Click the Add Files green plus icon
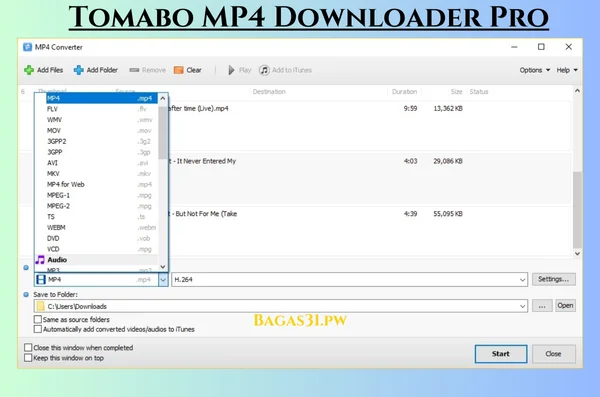600x397 pixels. pyautogui.click(x=29, y=70)
